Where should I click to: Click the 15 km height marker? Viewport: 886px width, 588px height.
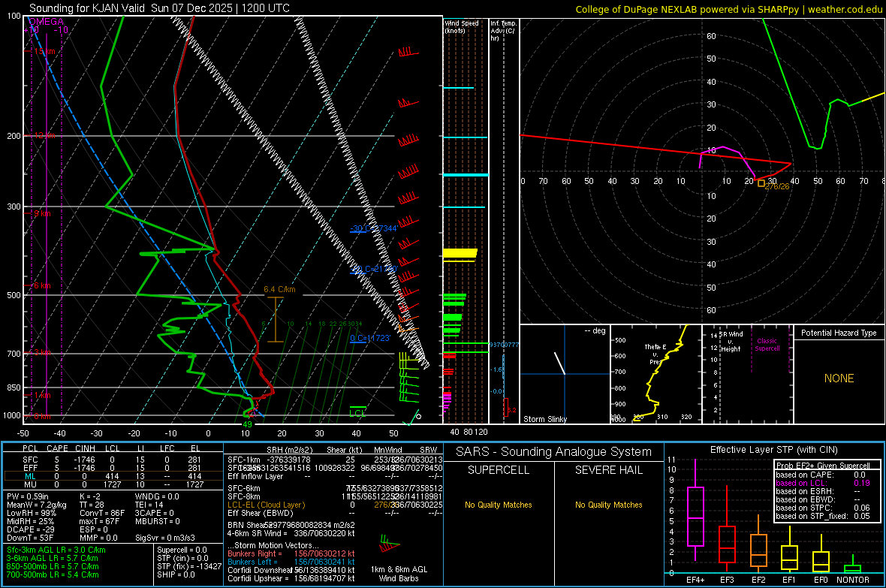click(x=44, y=52)
